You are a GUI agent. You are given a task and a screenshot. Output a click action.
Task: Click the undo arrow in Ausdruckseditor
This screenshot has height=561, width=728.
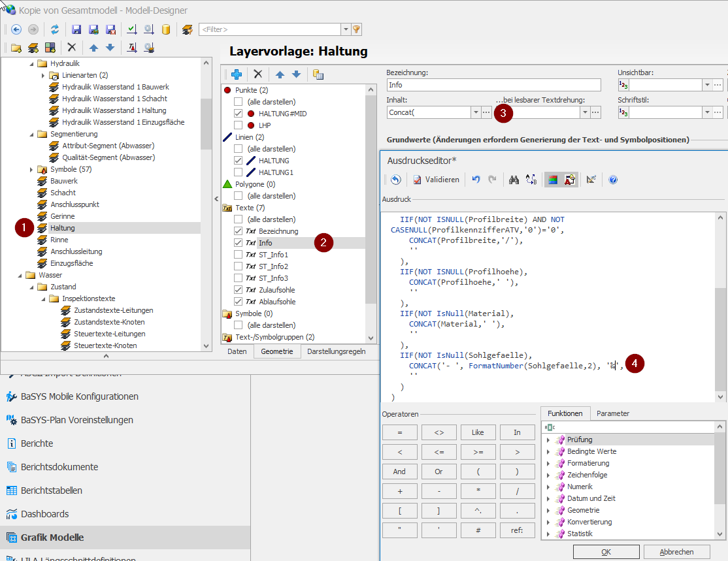click(476, 180)
